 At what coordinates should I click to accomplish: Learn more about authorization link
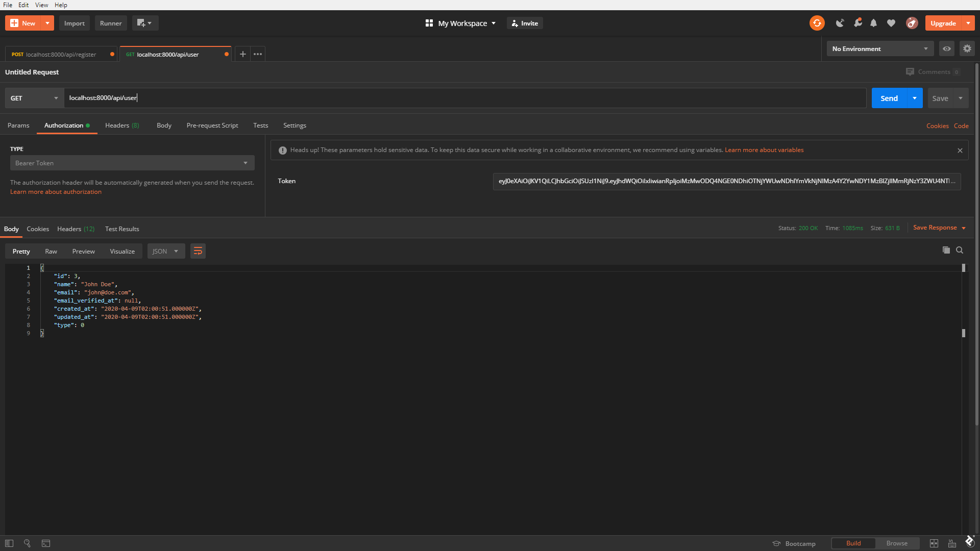55,191
